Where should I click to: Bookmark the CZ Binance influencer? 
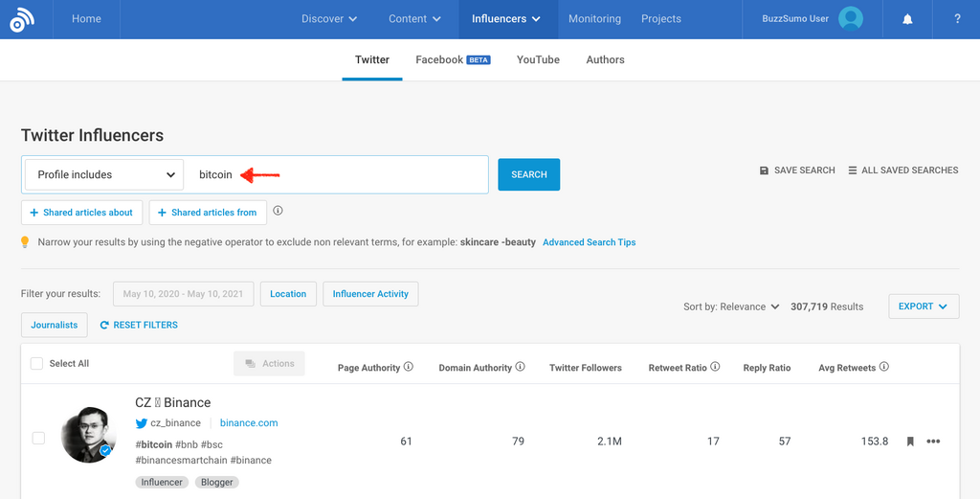pyautogui.click(x=910, y=442)
